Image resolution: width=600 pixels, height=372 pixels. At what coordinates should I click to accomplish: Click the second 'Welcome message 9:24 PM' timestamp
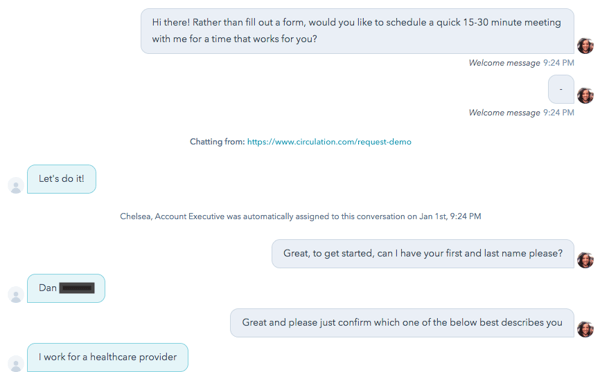[521, 113]
